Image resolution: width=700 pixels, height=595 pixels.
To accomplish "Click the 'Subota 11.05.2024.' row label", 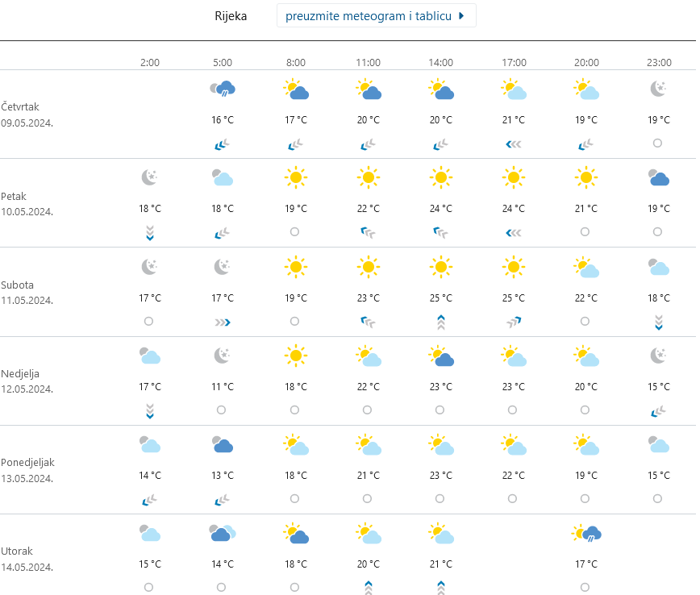I will pyautogui.click(x=27, y=293).
